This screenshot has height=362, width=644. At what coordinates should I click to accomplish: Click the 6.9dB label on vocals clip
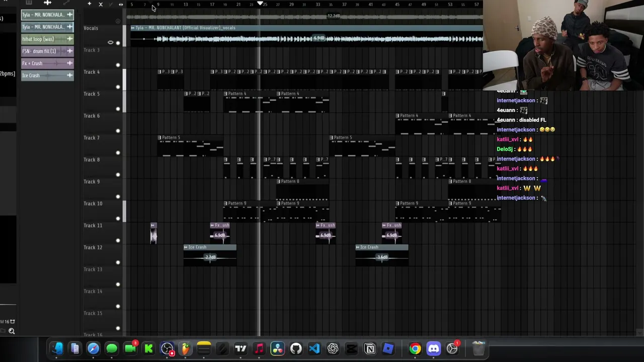click(x=319, y=38)
